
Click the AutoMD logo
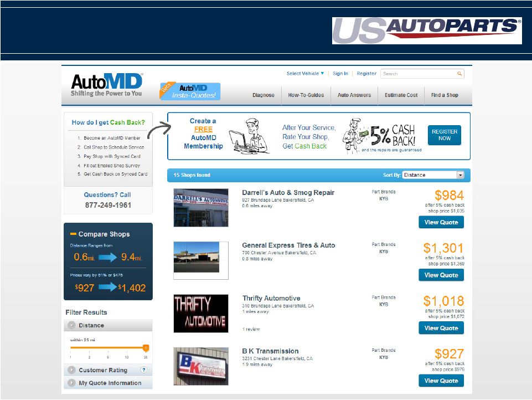click(x=106, y=85)
